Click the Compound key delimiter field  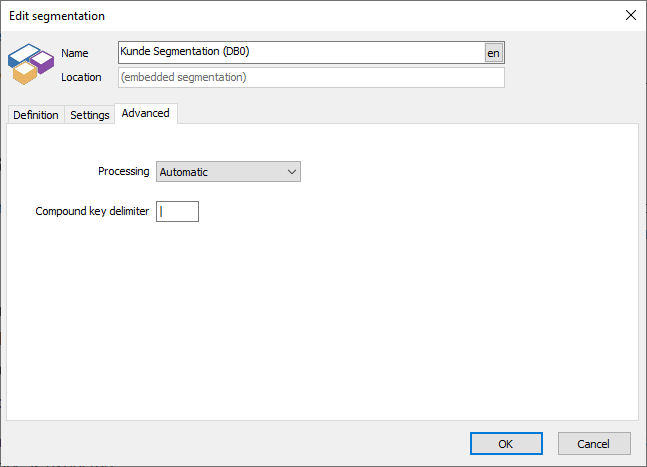point(177,212)
